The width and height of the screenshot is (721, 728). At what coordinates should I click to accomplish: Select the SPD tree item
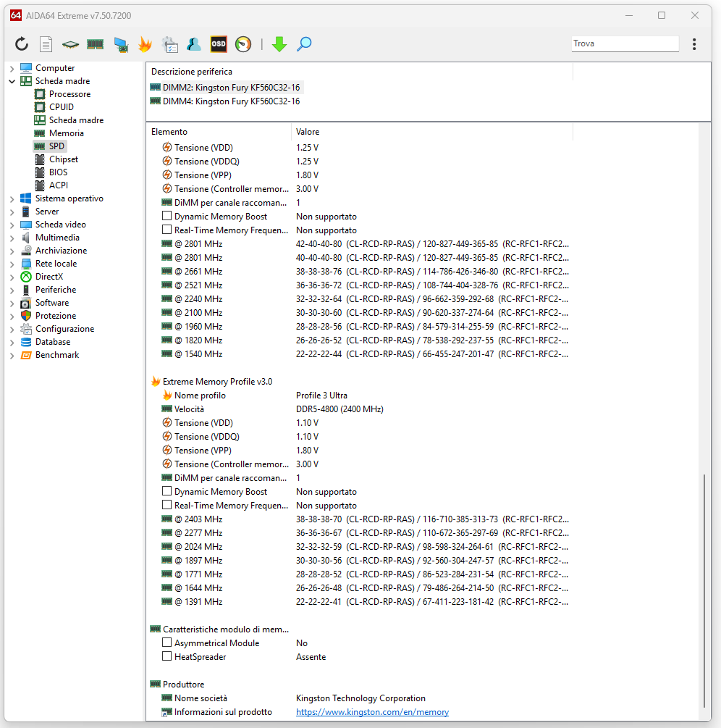click(56, 146)
